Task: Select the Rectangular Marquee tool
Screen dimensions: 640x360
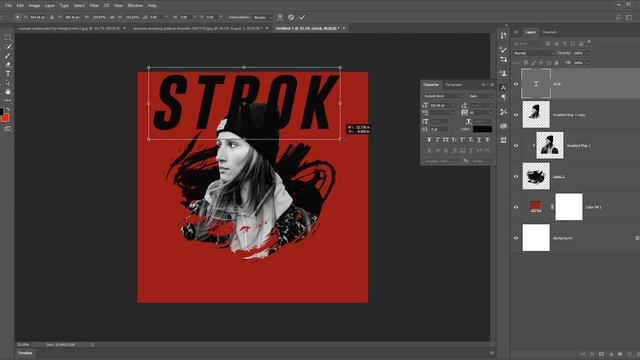Action: 8,38
